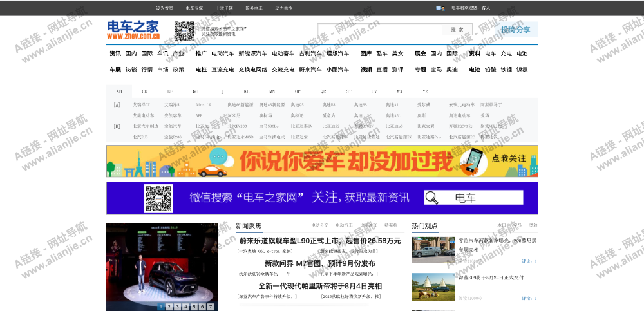Open the 电桩 navigation section
This screenshot has height=311, width=644.
[201, 70]
